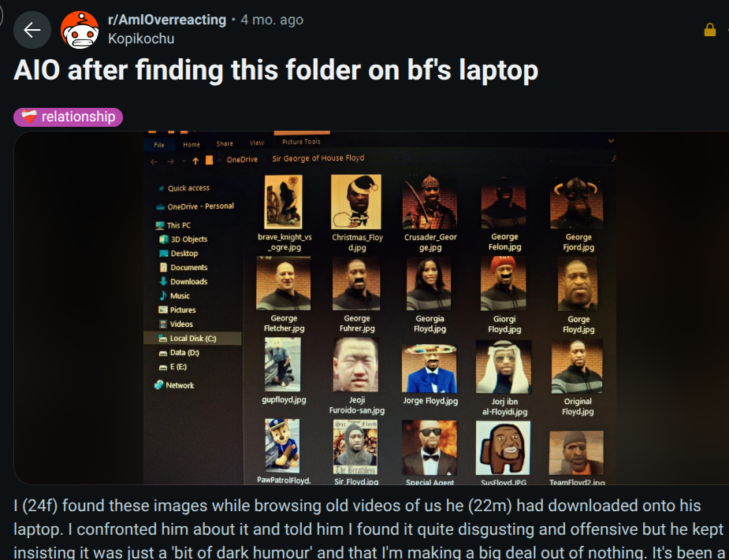Expand the ribbon chevron in Explorer
729x560 pixels.
click(x=611, y=141)
